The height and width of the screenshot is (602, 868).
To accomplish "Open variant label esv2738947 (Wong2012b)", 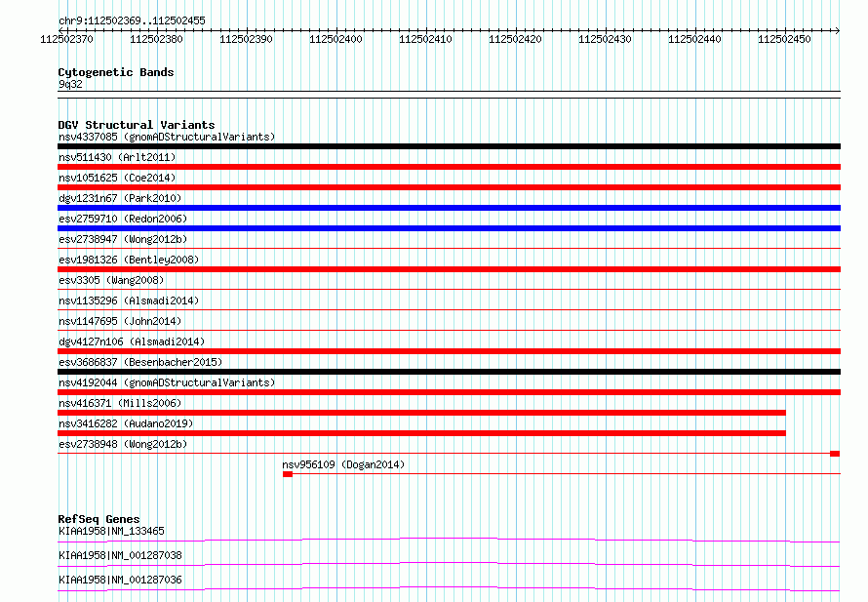I will pyautogui.click(x=123, y=239).
